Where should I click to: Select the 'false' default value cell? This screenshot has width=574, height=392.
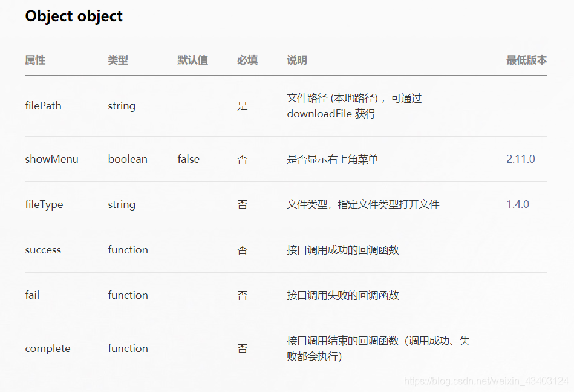click(188, 159)
